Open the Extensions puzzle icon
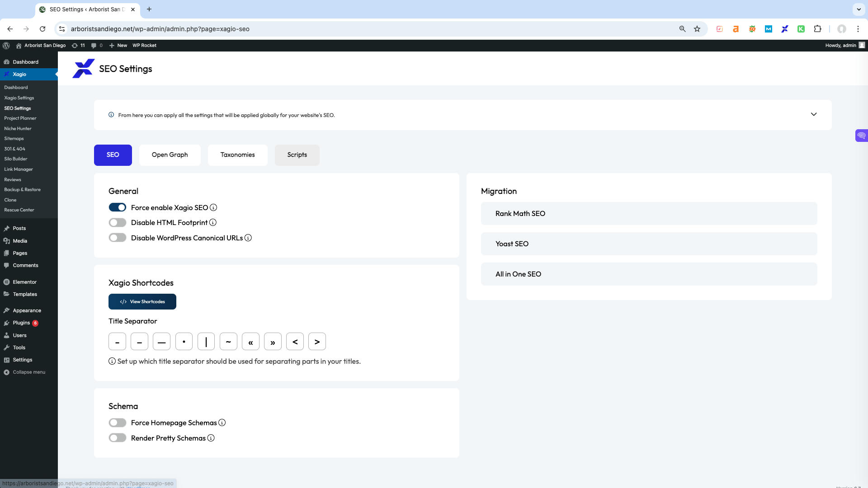 (x=817, y=29)
